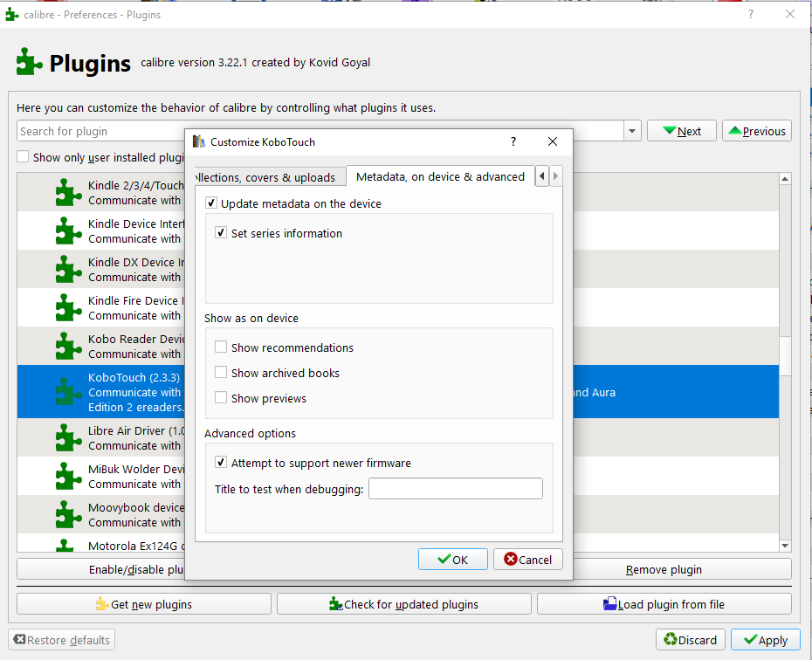
Task: Click plugin list scrollbar up arrow
Action: click(x=785, y=179)
